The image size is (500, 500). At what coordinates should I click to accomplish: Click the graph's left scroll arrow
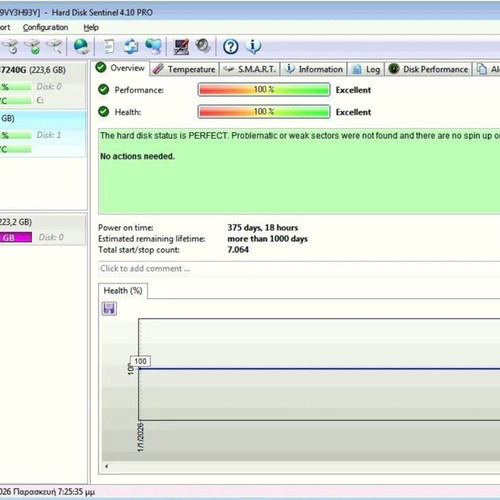[x=106, y=466]
